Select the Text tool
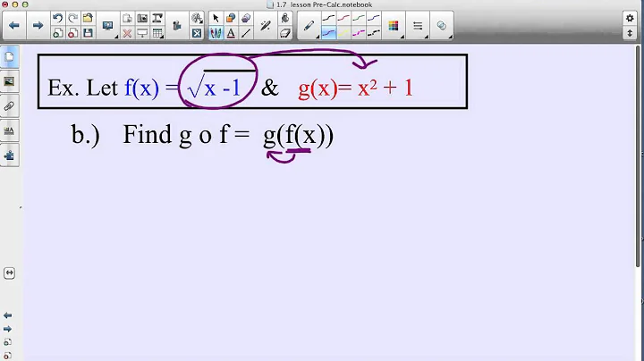 pyautogui.click(x=231, y=33)
